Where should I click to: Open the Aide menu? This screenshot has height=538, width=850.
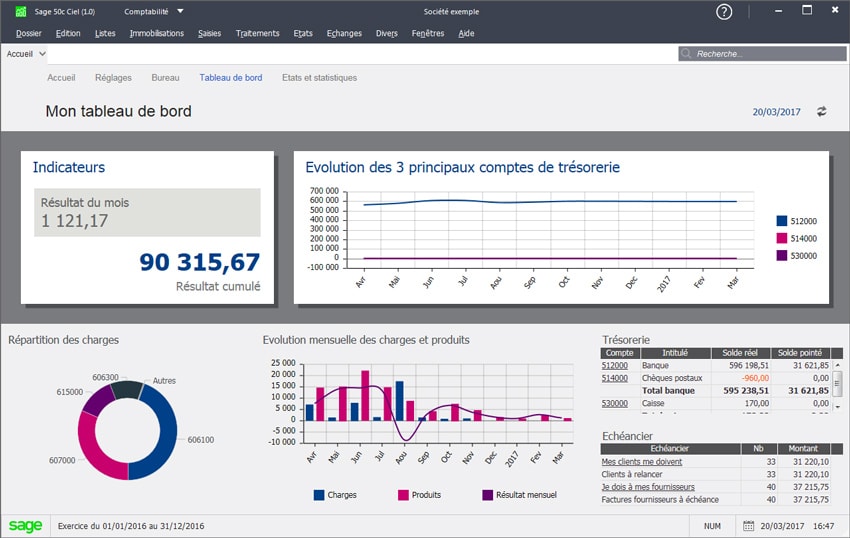tap(466, 33)
